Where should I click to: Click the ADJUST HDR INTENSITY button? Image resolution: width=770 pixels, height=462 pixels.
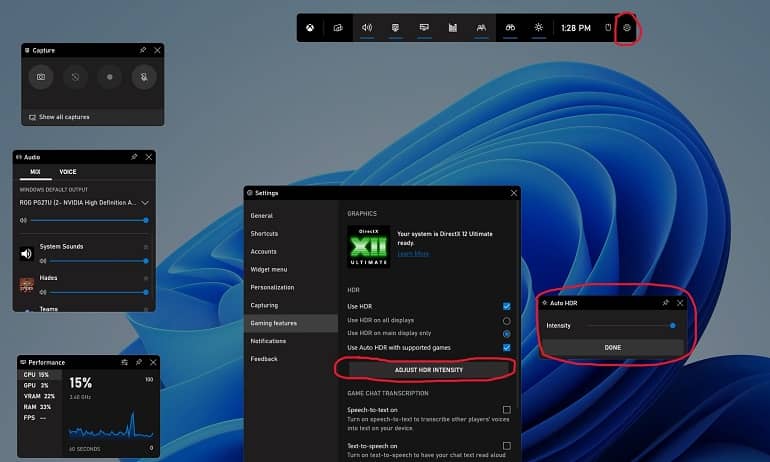[429, 370]
